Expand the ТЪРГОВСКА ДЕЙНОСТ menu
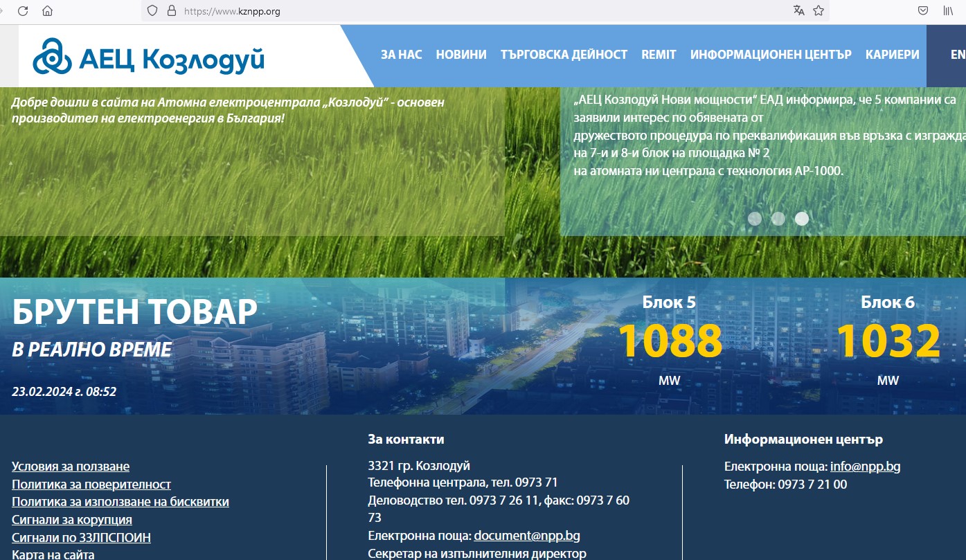The height and width of the screenshot is (560, 966). [x=564, y=55]
